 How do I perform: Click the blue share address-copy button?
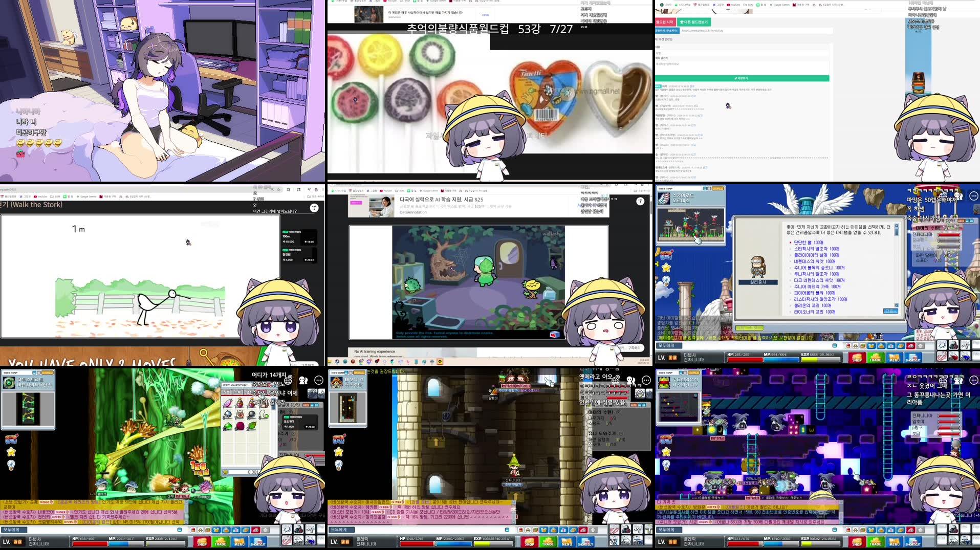coord(667,31)
